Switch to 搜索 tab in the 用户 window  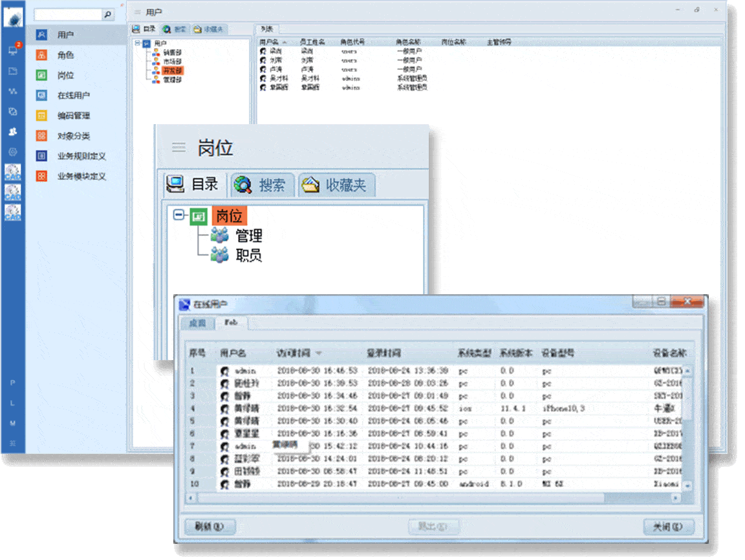tap(175, 29)
